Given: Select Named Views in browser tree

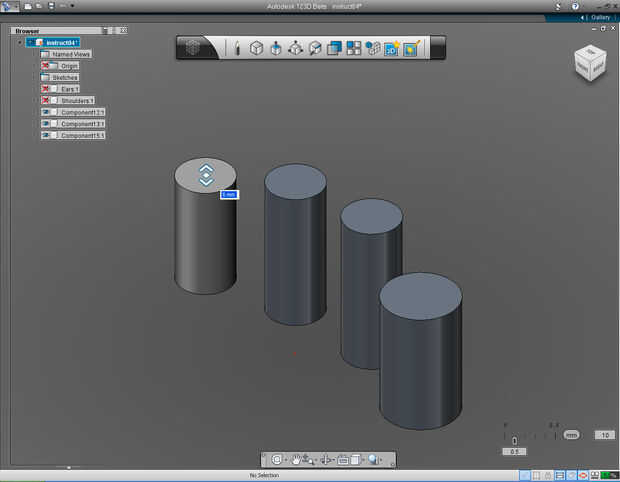Looking at the screenshot, I should click(71, 54).
